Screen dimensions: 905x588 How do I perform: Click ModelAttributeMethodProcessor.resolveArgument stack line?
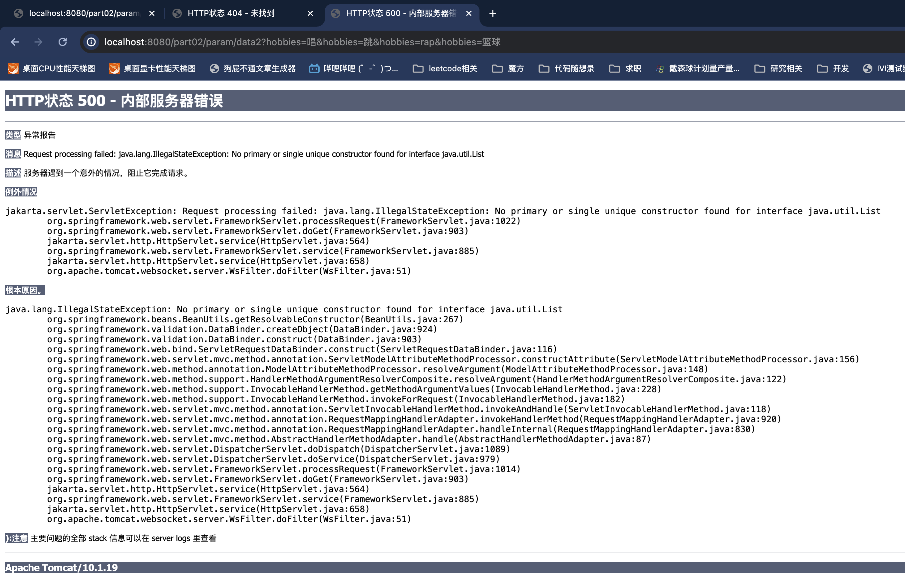tap(378, 369)
